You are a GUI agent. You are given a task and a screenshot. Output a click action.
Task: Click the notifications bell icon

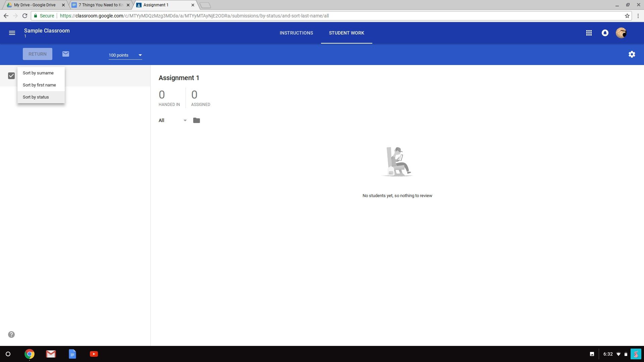pos(605,33)
